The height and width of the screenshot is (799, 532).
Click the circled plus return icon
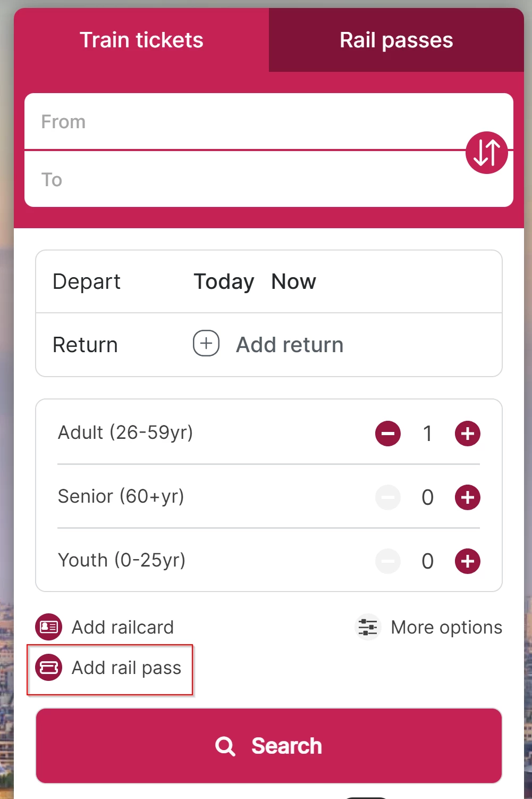pyautogui.click(x=206, y=344)
